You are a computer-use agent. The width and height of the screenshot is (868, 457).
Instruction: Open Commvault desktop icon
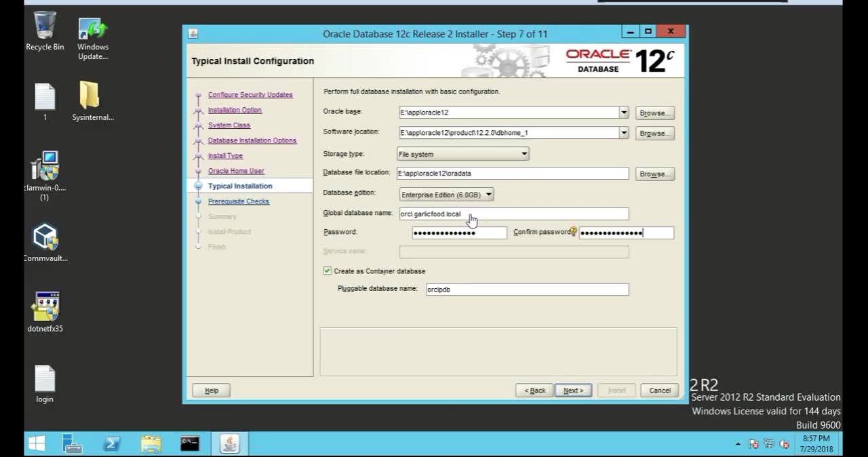click(45, 243)
